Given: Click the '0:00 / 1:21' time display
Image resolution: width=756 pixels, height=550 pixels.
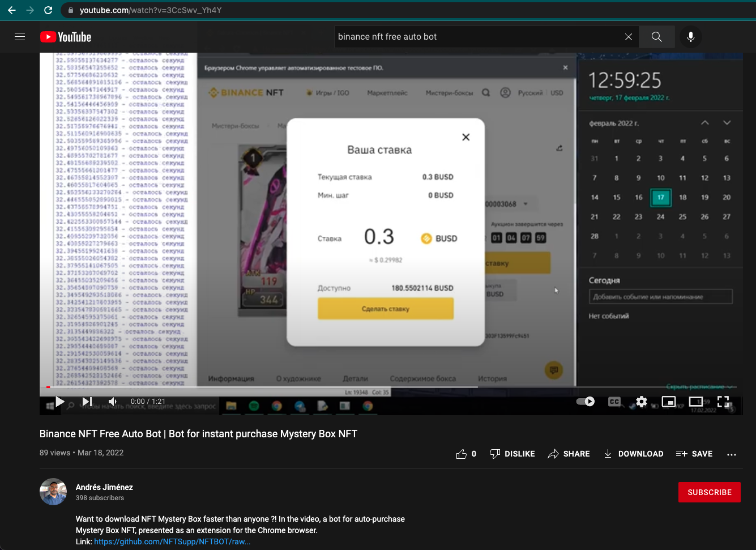Looking at the screenshot, I should (x=148, y=402).
